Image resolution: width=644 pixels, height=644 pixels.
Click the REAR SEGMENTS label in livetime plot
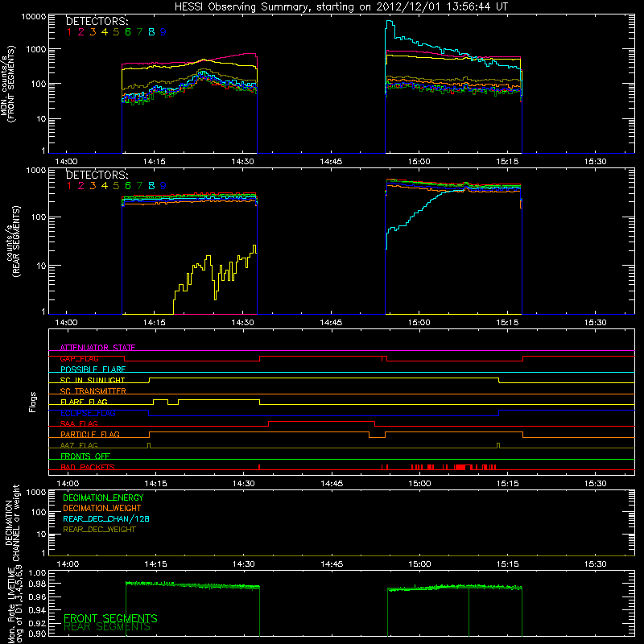[x=107, y=627]
